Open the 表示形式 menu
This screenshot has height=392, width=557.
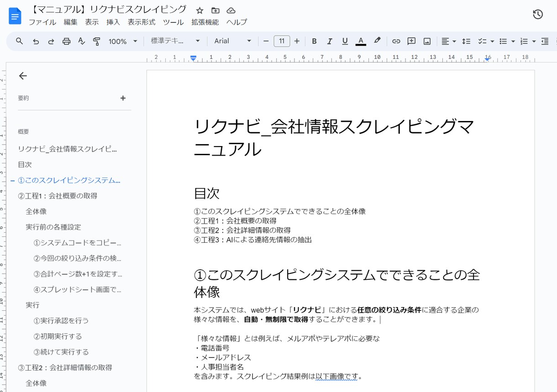click(x=142, y=22)
